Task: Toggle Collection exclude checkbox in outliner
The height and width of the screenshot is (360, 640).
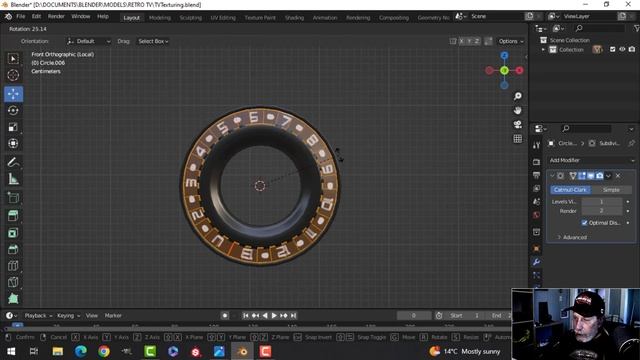Action: [612, 49]
